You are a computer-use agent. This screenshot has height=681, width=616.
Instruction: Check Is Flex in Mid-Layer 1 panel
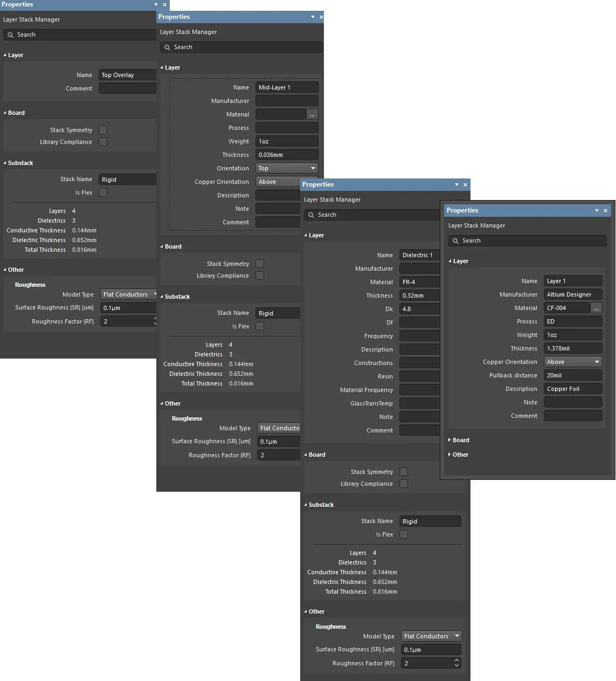(260, 326)
